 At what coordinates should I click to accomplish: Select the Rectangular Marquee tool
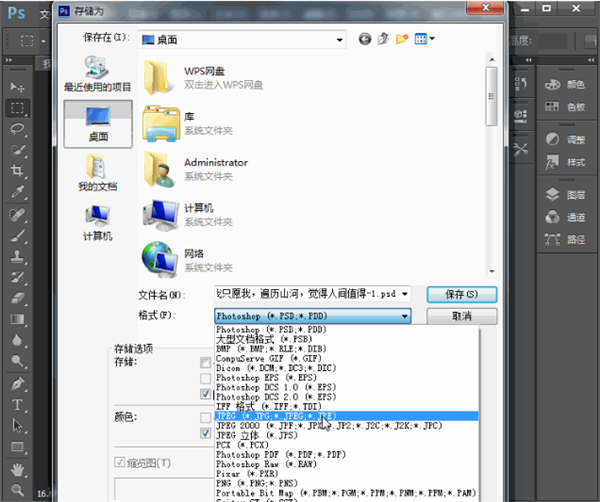pyautogui.click(x=17, y=108)
